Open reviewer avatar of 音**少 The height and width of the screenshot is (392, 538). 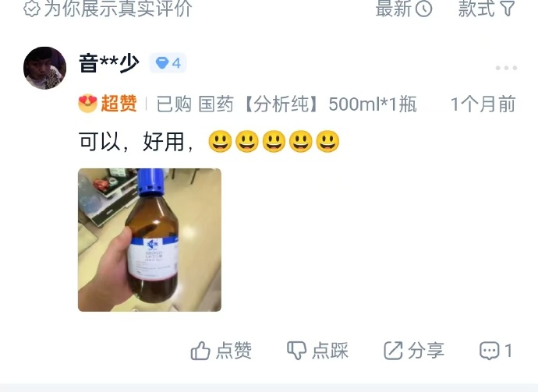(45, 68)
